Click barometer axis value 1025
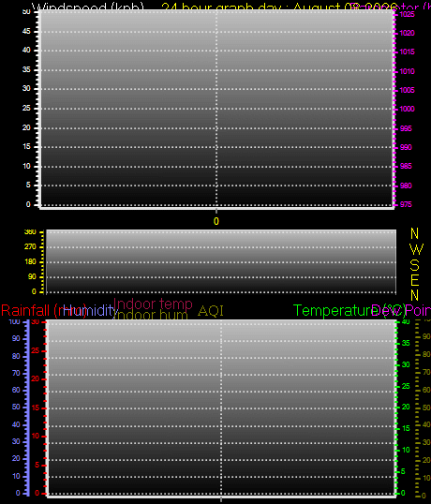 [x=408, y=14]
